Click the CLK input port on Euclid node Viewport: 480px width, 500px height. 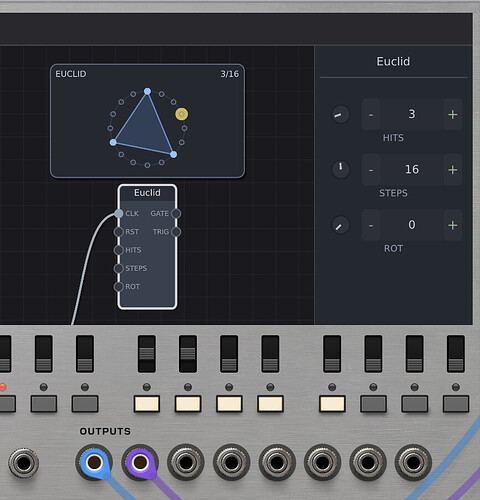pyautogui.click(x=118, y=214)
